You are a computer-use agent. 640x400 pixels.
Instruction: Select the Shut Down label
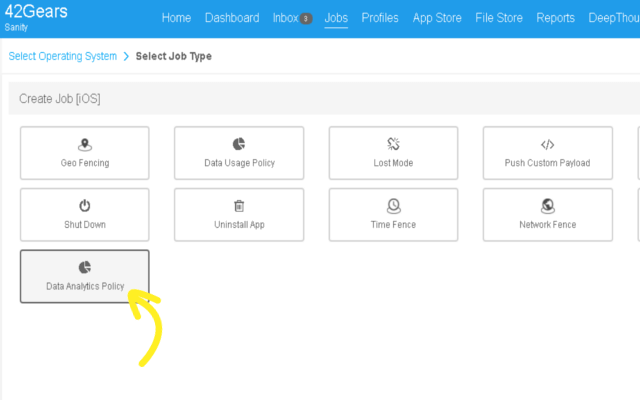tap(85, 224)
